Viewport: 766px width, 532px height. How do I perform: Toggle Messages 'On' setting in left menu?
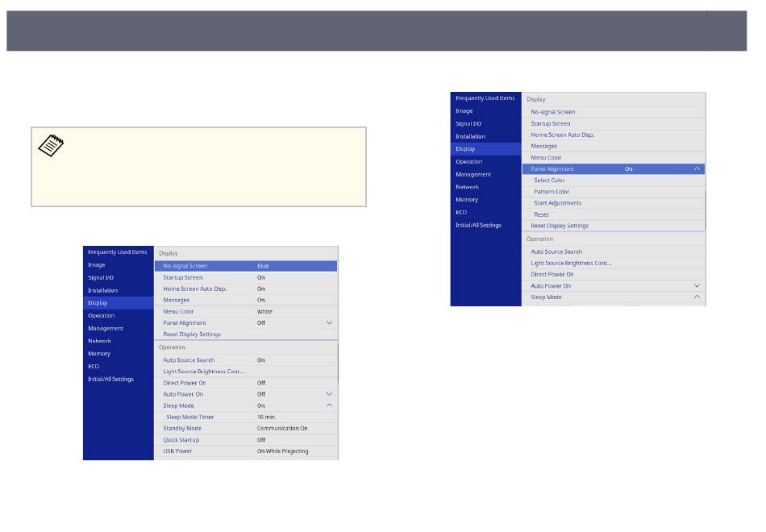pos(260,300)
